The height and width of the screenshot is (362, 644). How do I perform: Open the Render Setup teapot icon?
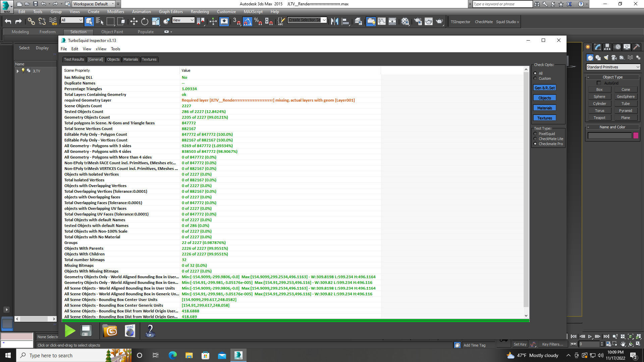[x=418, y=21]
